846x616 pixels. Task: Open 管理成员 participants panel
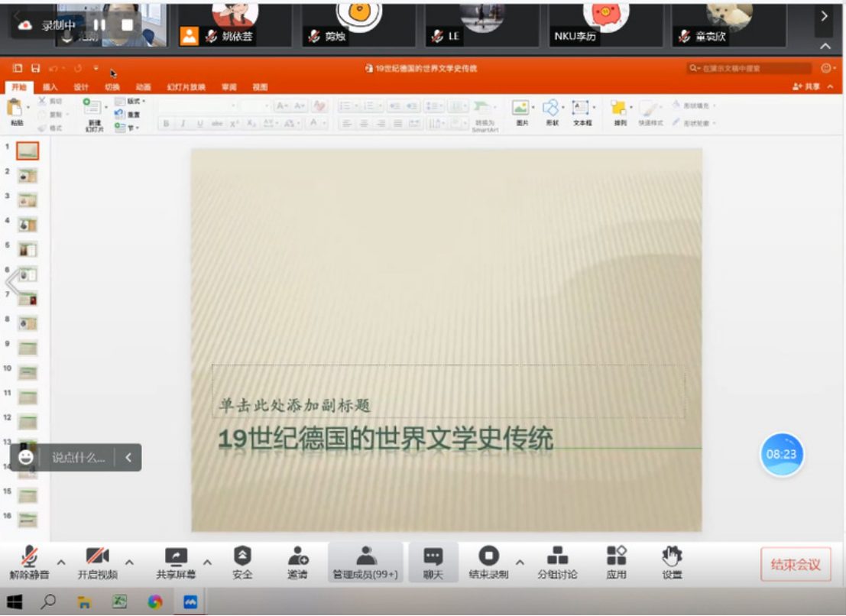365,563
